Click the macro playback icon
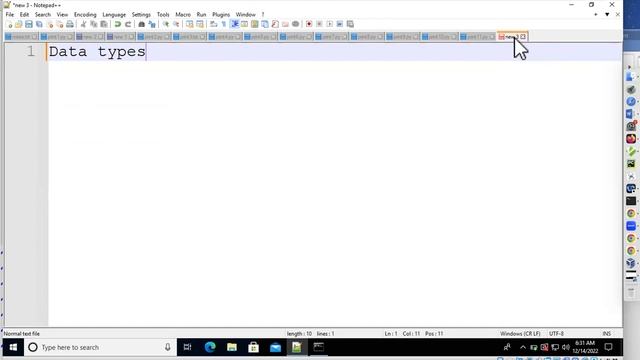 coord(329,24)
